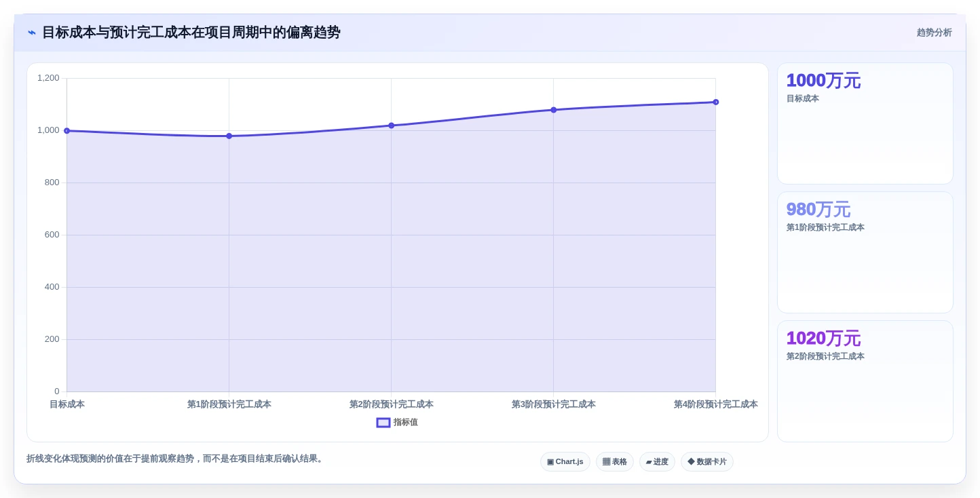The image size is (980, 498).
Task: Click the 指标值 legend text
Action: 406,423
